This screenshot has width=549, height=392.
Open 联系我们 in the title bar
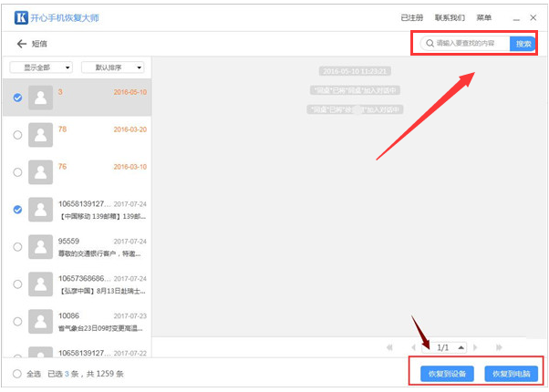coord(450,17)
